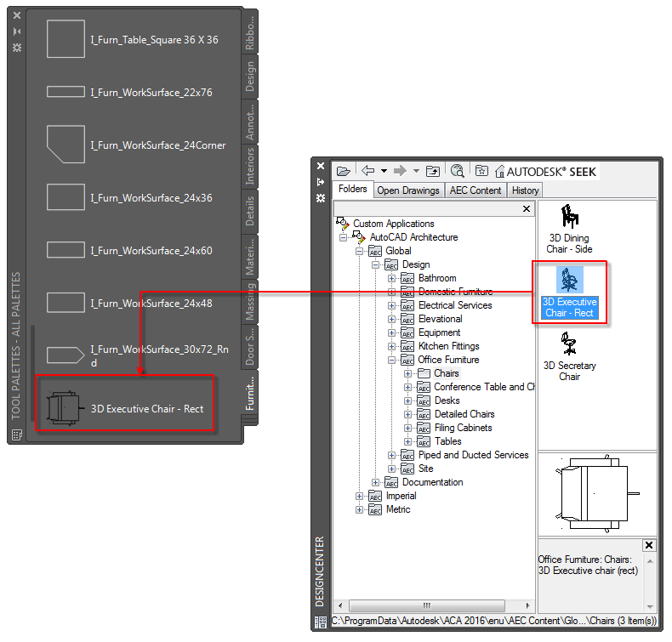
Task: Expand the Documentation folder
Action: tap(375, 482)
